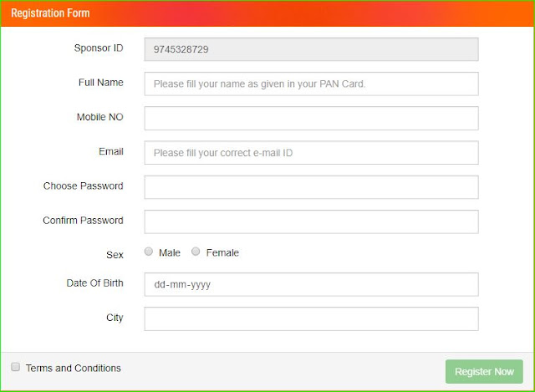Click into the Mobile NO field
This screenshot has height=392, width=535.
coord(311,118)
